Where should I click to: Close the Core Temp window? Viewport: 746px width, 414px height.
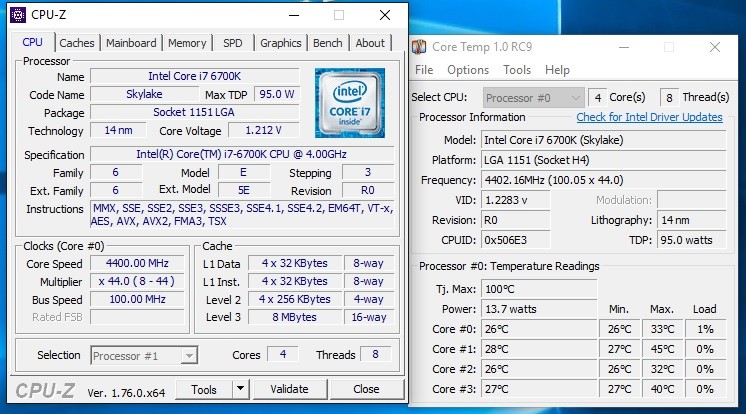(x=715, y=47)
